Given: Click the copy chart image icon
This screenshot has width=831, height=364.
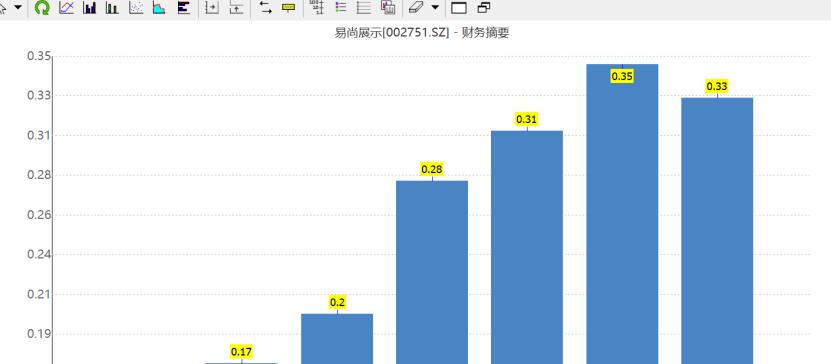Looking at the screenshot, I should [388, 7].
